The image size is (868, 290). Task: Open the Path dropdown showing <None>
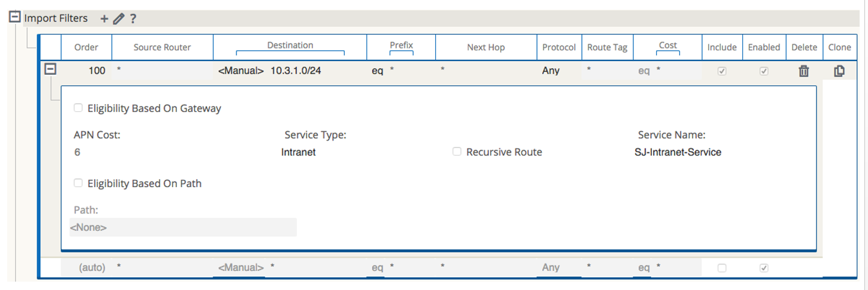(x=183, y=227)
